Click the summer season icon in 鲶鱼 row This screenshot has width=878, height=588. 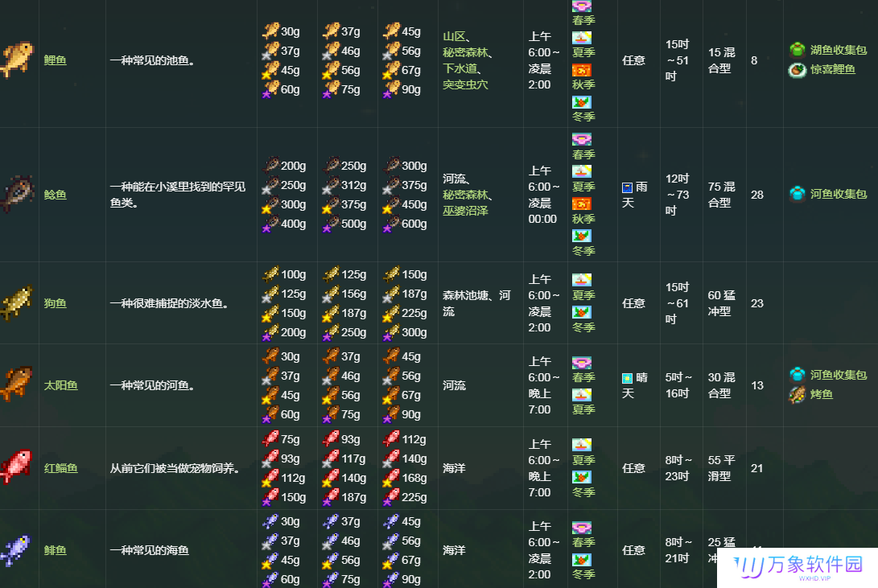click(x=582, y=172)
